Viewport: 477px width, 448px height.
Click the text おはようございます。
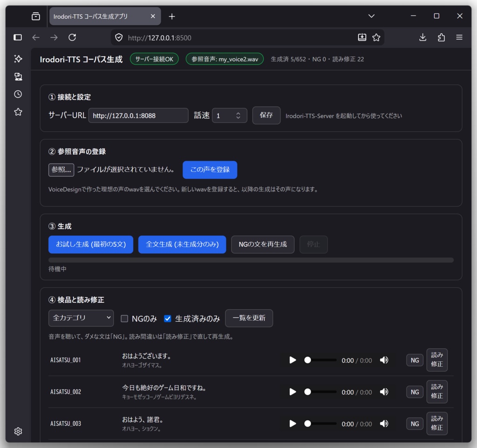coord(147,356)
